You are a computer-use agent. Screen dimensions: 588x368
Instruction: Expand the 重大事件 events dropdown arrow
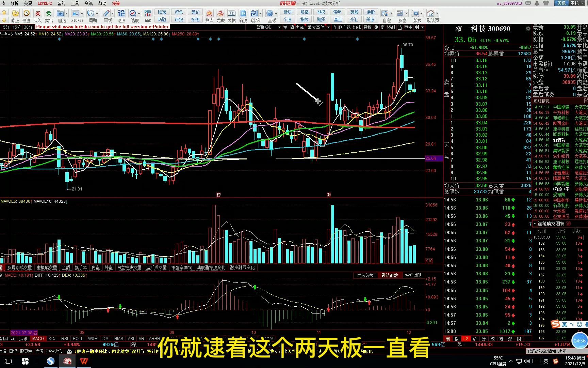pos(328,27)
